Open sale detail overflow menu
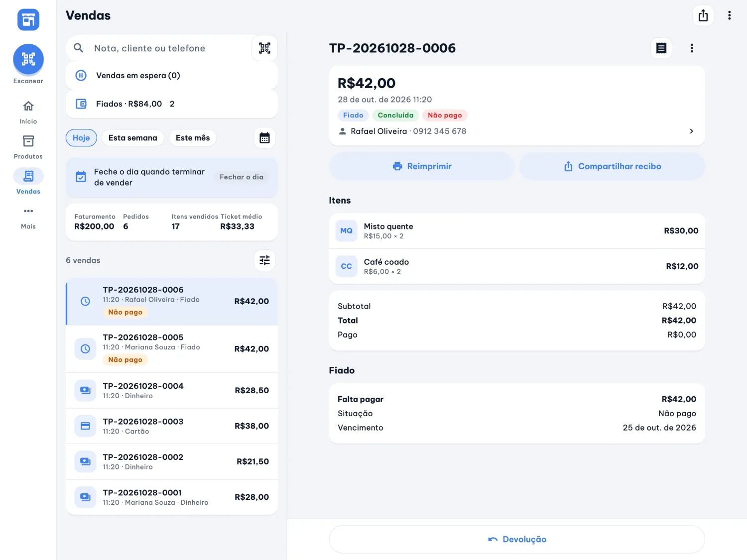Viewport: 747px width, 560px height. pos(692,48)
